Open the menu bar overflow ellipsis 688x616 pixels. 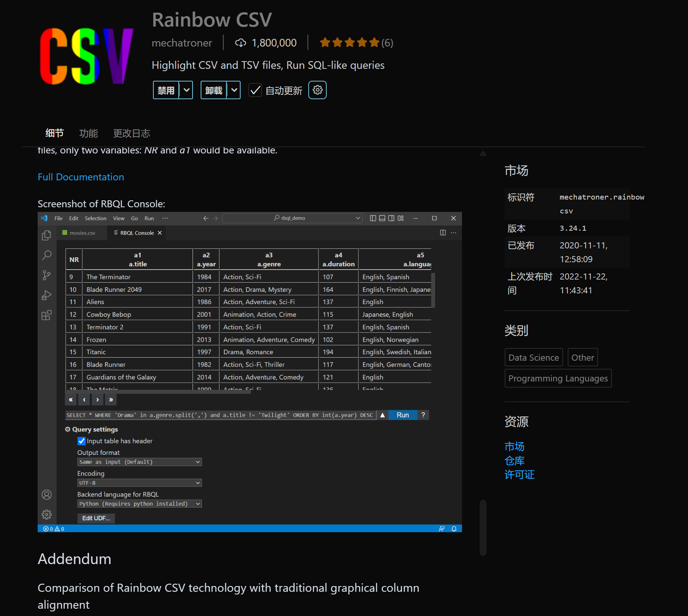point(165,218)
